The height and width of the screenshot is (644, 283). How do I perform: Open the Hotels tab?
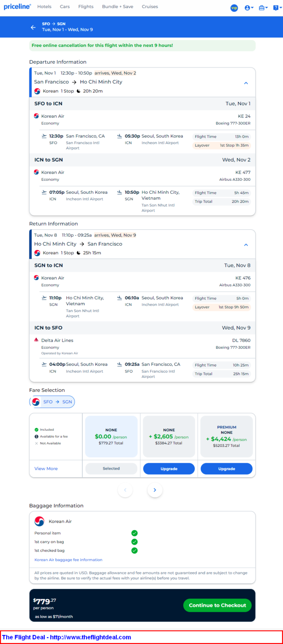pyautogui.click(x=44, y=7)
